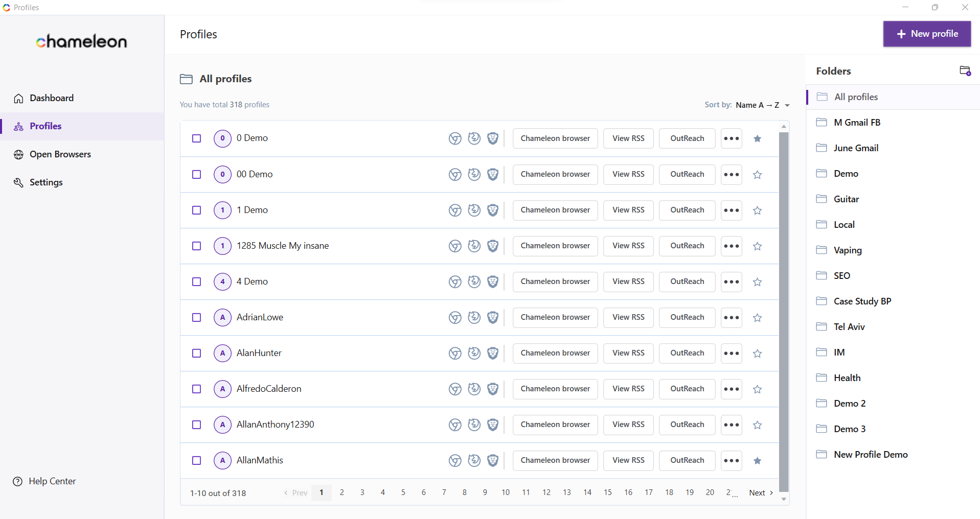Star the AlfredoCalderon profile as favorite
The image size is (980, 519).
tap(758, 389)
